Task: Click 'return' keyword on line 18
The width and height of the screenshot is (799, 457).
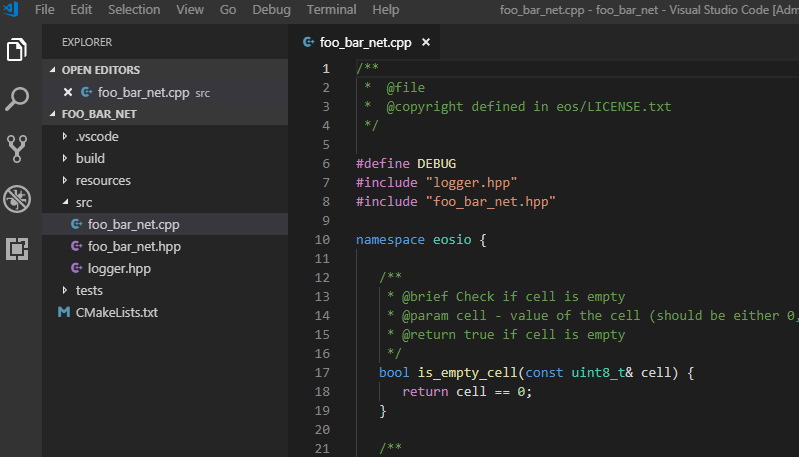Action: (x=425, y=391)
